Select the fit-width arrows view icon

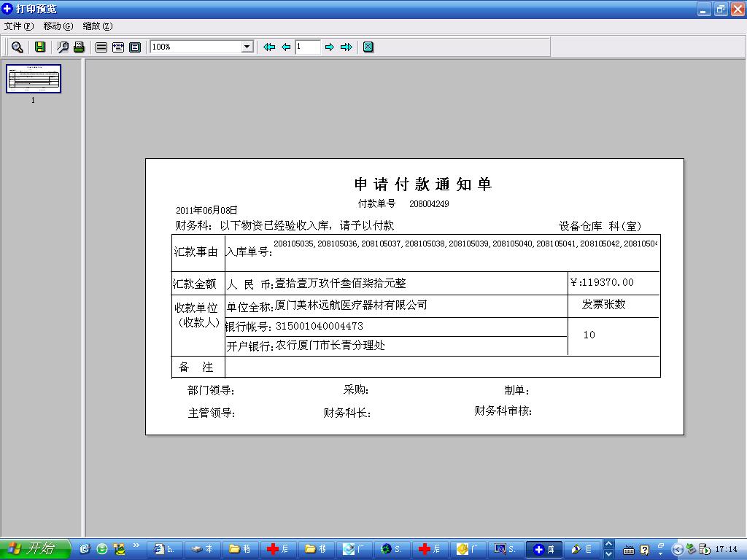118,47
